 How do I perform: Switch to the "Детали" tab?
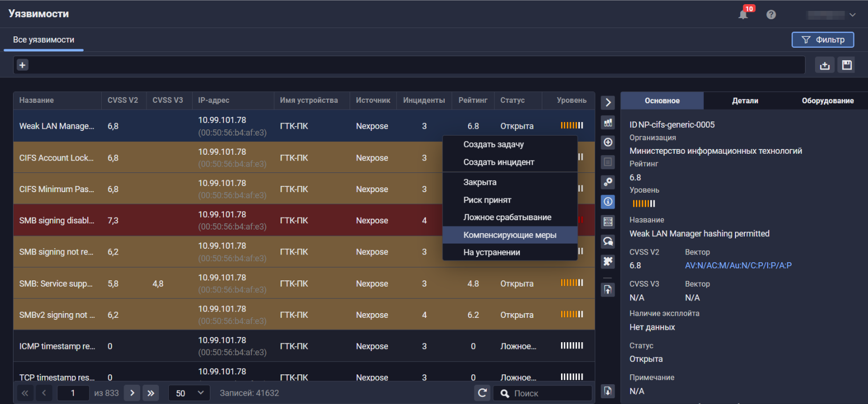click(x=745, y=101)
